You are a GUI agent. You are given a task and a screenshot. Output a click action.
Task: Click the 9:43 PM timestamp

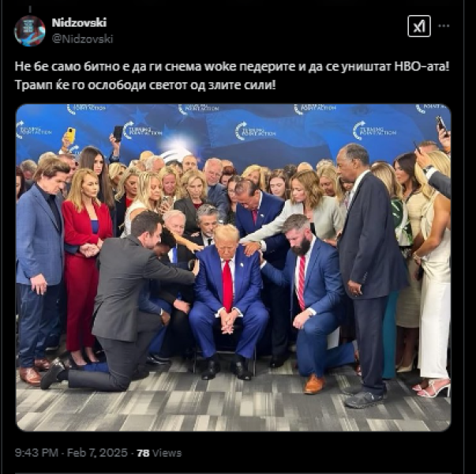coord(36,453)
